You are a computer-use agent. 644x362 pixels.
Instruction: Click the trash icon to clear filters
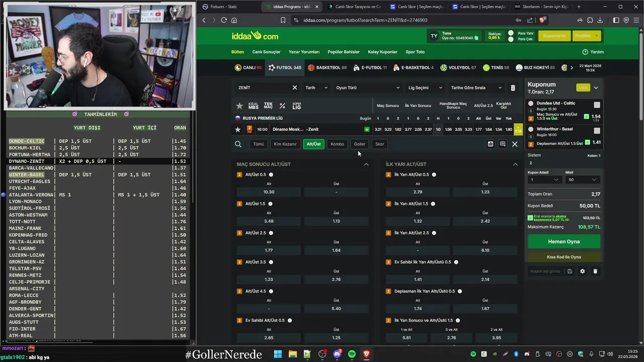click(x=513, y=87)
